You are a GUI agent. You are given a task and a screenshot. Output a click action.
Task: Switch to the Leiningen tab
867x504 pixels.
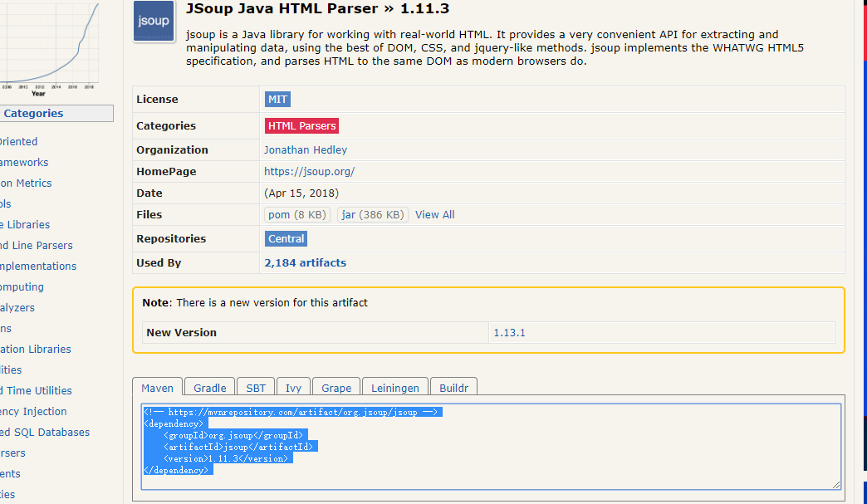(394, 388)
